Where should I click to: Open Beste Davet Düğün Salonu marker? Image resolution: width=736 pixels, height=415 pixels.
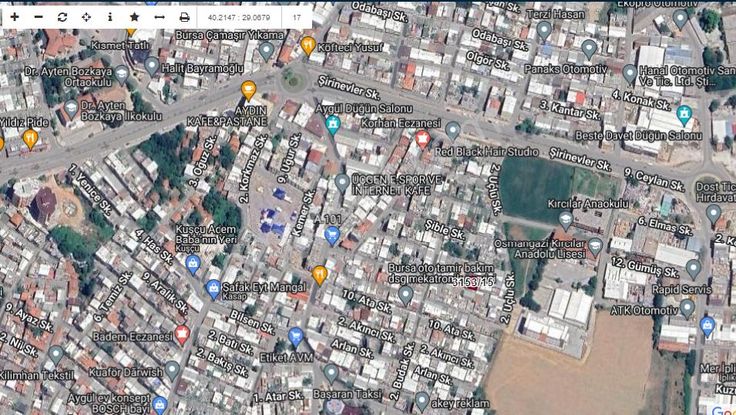pyautogui.click(x=684, y=115)
